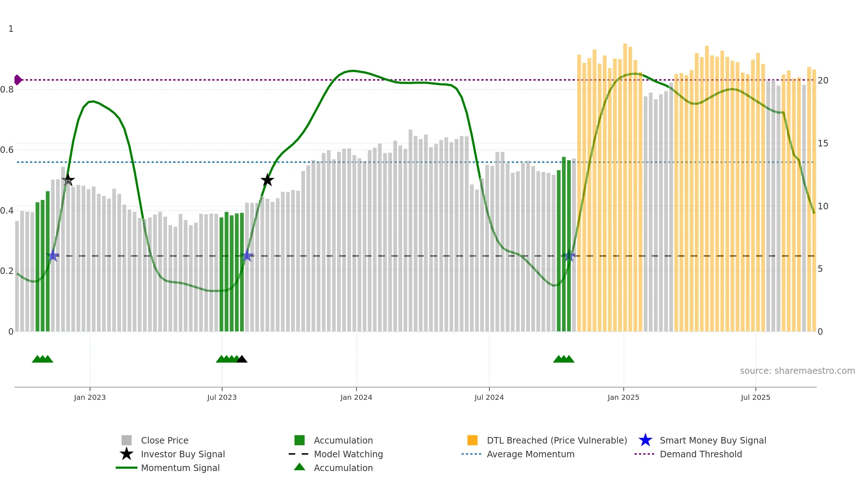
Task: Click the green Accumulation square swatch
Action: point(299,440)
